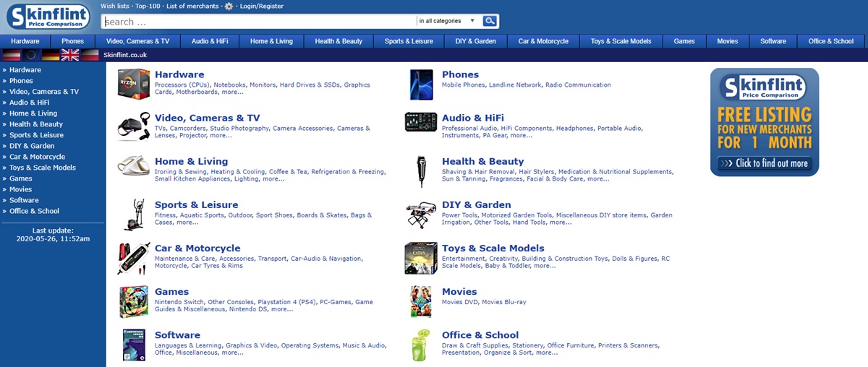The width and height of the screenshot is (868, 367).
Task: Open the Login/Register link
Action: point(261,7)
